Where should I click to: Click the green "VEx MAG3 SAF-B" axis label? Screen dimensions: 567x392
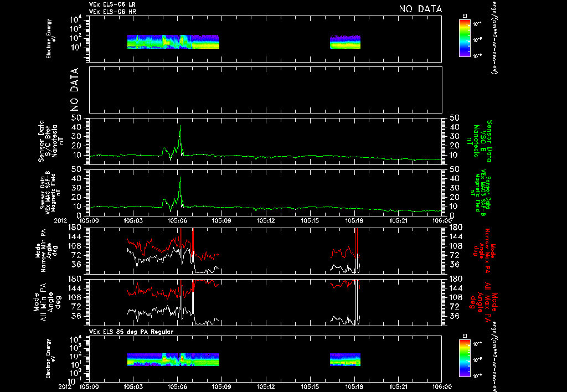pyautogui.click(x=481, y=194)
